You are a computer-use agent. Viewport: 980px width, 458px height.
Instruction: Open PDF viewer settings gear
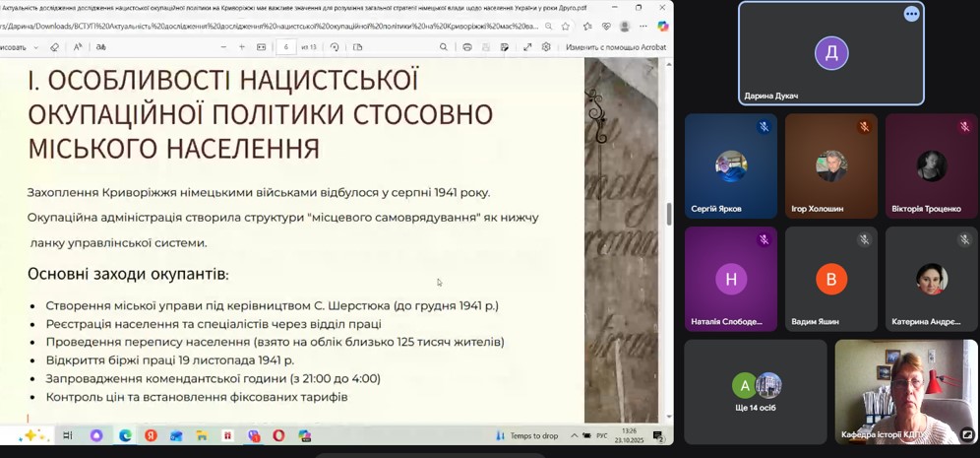[x=545, y=47]
